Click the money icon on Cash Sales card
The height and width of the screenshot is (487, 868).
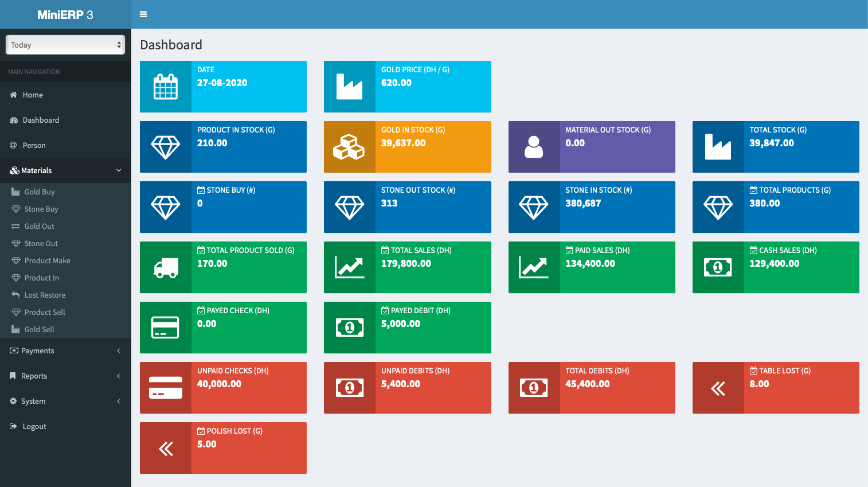[718, 267]
